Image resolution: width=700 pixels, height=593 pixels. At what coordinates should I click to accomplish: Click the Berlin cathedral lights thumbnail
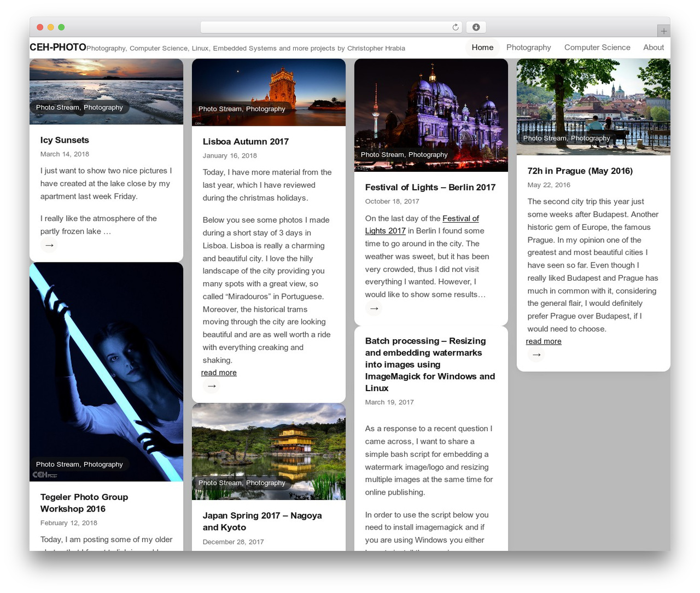(x=431, y=115)
